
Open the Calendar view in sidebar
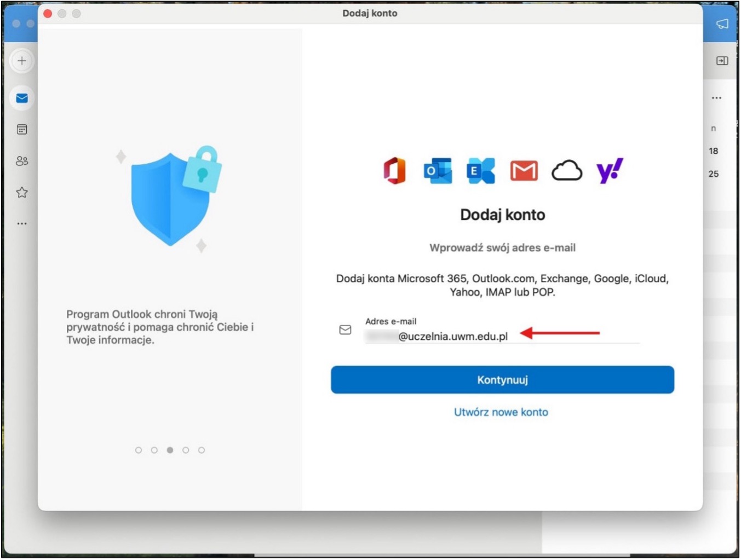point(22,130)
